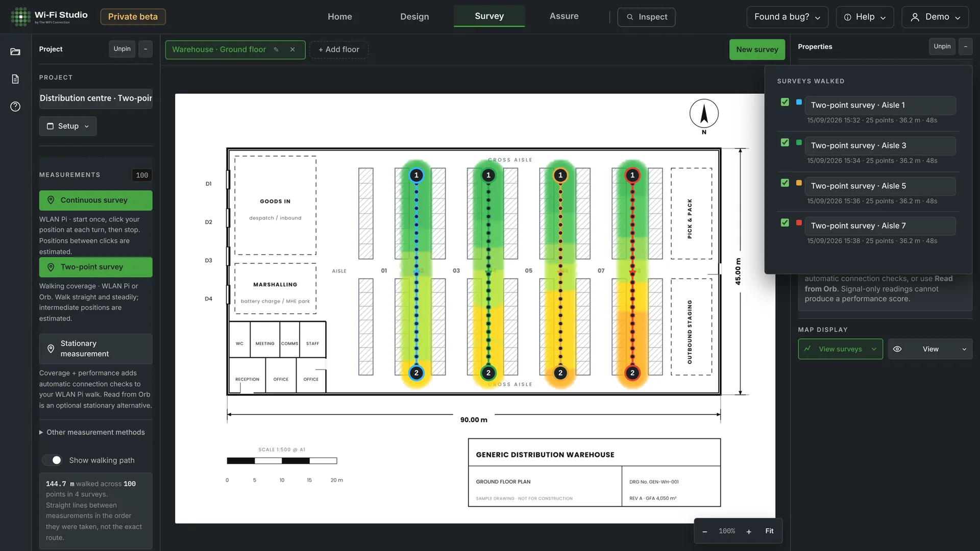
Task: Click the red color swatch for Aisle 7
Action: (x=799, y=222)
